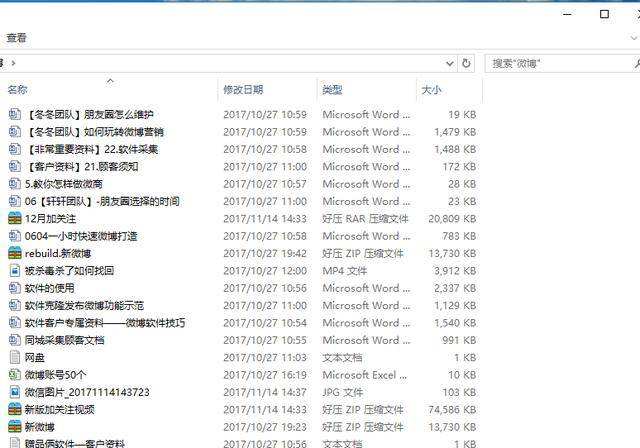
Task: Sort by the 大小 column header
Action: pyautogui.click(x=431, y=90)
